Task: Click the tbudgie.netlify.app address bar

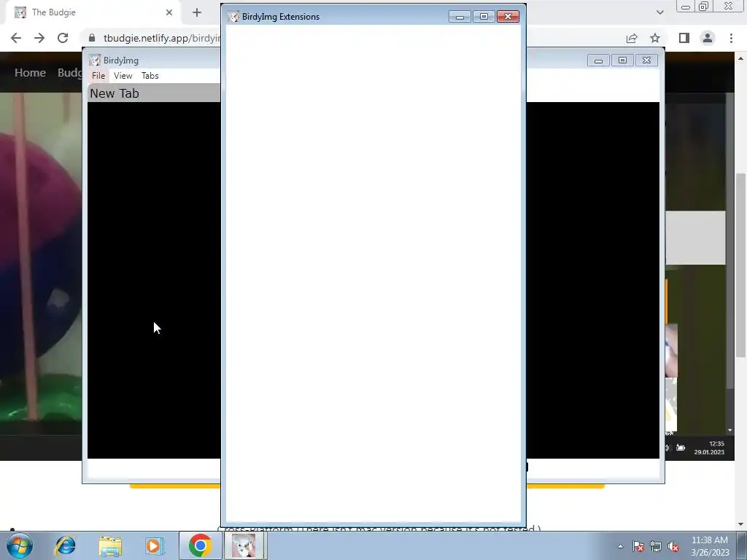Action: tap(162, 38)
